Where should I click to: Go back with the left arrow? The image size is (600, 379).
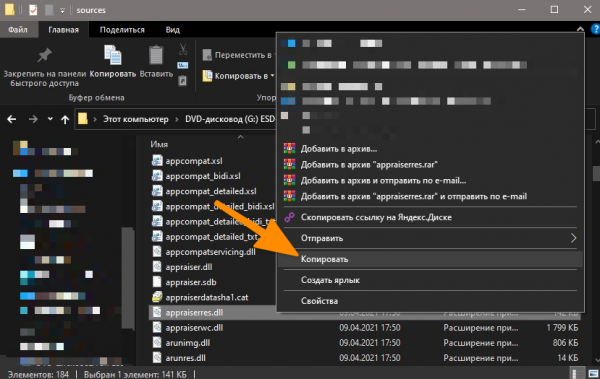tap(12, 119)
